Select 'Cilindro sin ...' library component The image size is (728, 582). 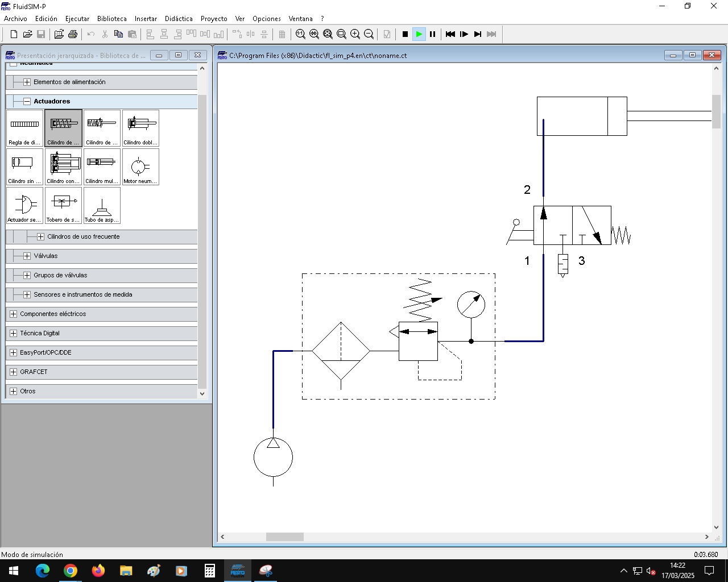[x=24, y=167]
